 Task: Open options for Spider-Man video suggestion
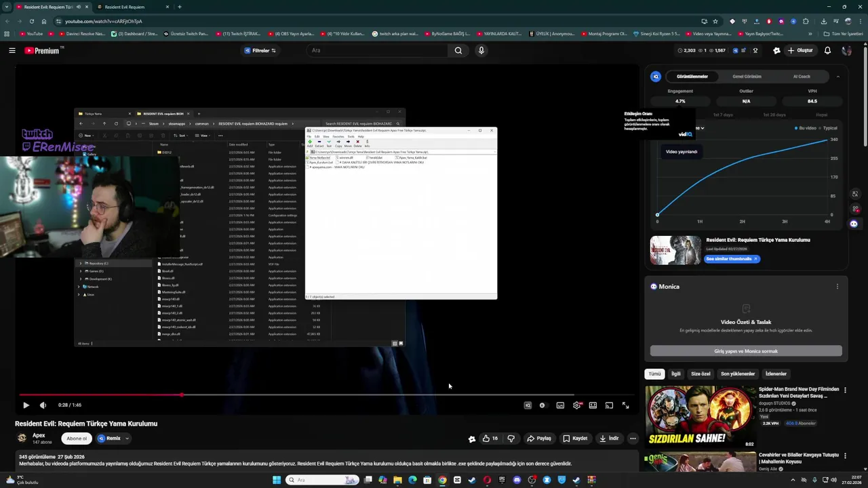(845, 390)
